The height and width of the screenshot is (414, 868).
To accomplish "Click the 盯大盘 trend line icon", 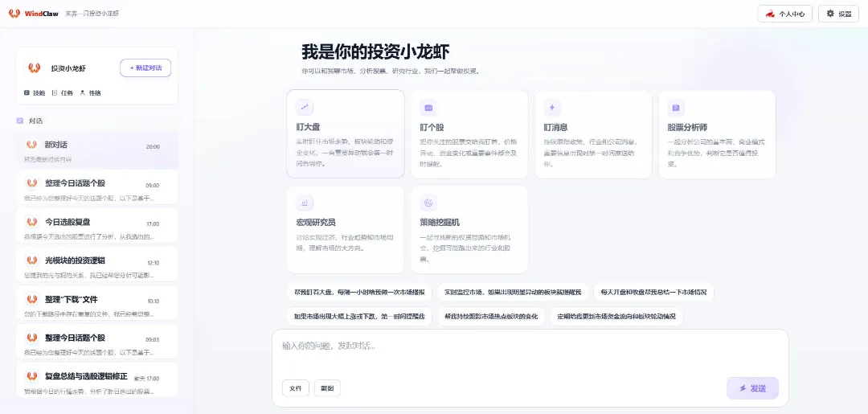I will (x=304, y=108).
